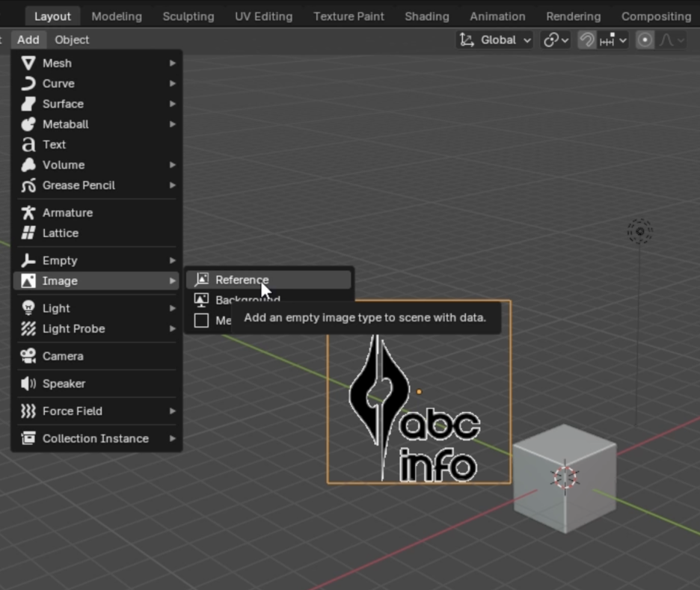
Task: Click the Force Field icon
Action: pos(28,411)
